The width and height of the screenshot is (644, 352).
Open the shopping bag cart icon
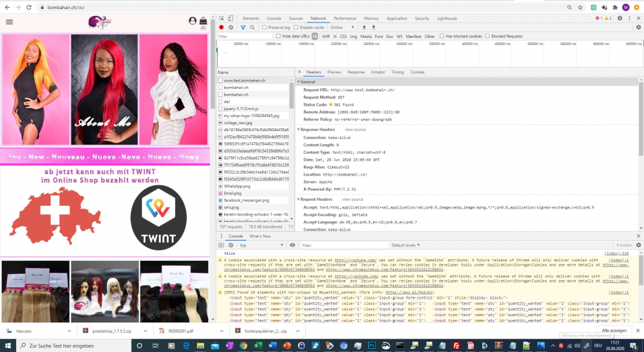203,21
